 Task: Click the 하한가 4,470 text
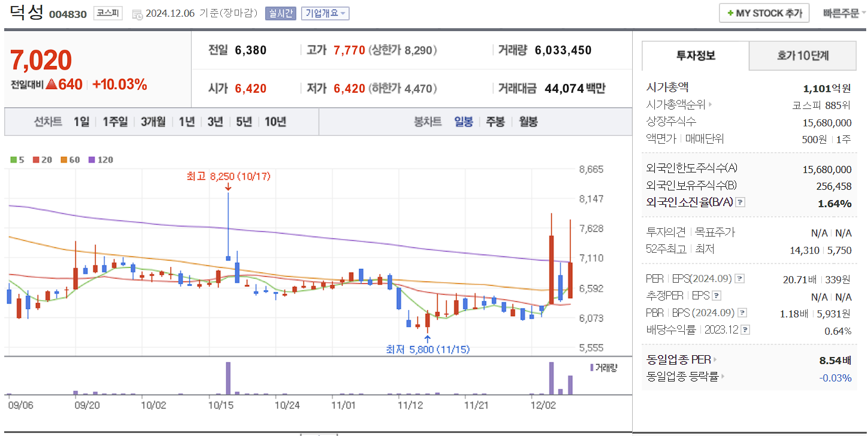tap(403, 89)
